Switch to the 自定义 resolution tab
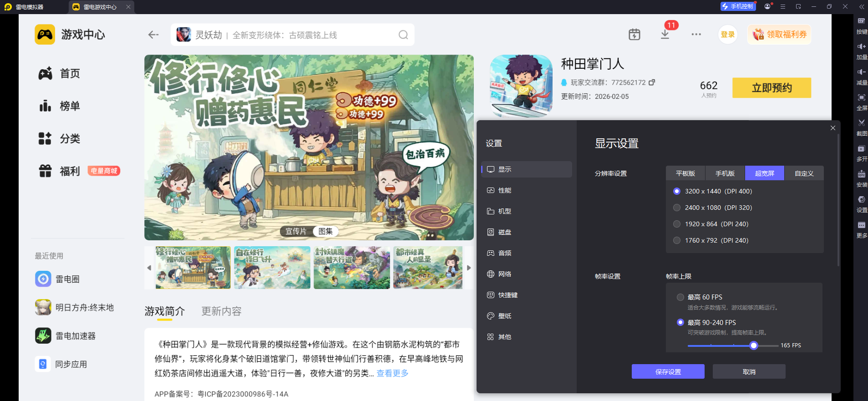 pyautogui.click(x=804, y=173)
